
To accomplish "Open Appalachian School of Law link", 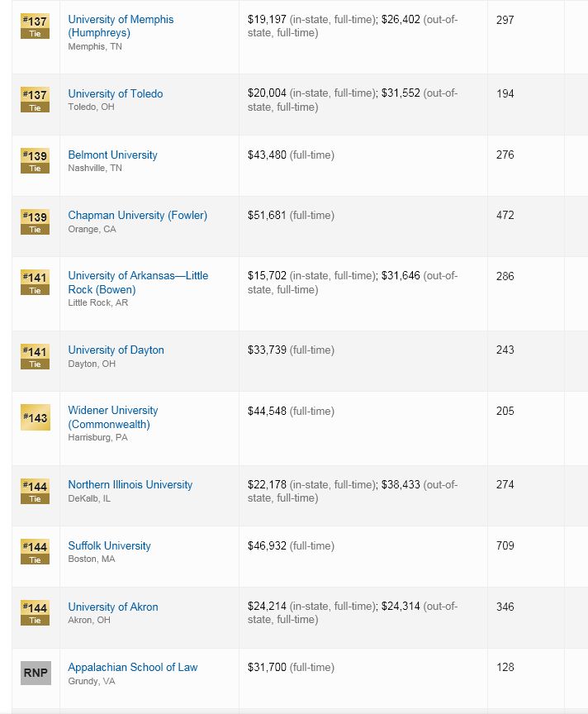I will point(132,668).
